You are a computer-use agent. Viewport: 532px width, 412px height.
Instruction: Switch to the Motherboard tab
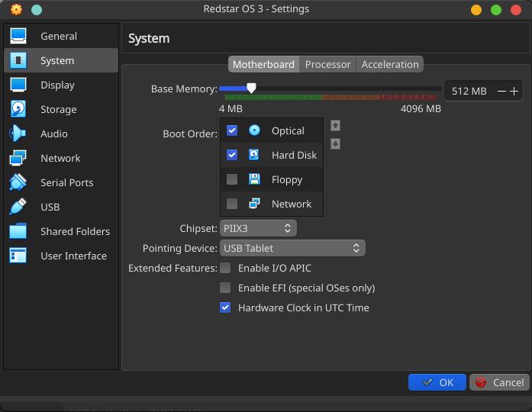click(x=263, y=64)
